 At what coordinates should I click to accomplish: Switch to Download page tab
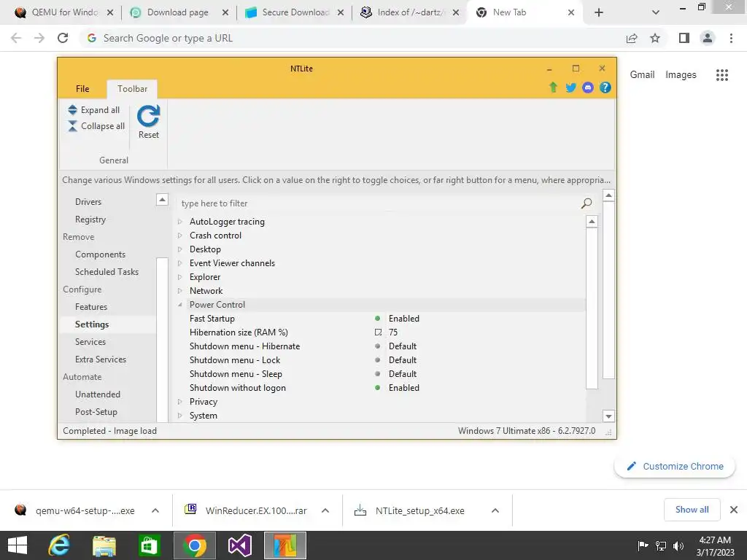coord(179,12)
